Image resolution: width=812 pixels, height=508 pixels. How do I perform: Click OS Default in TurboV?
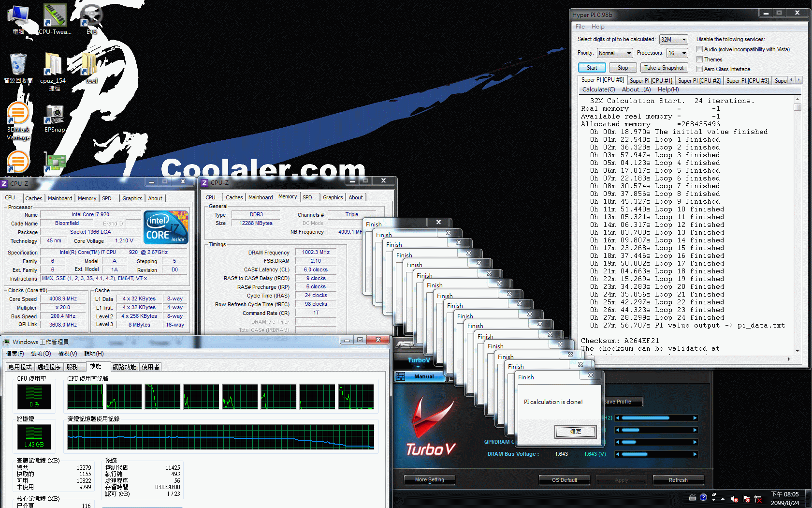click(x=565, y=480)
